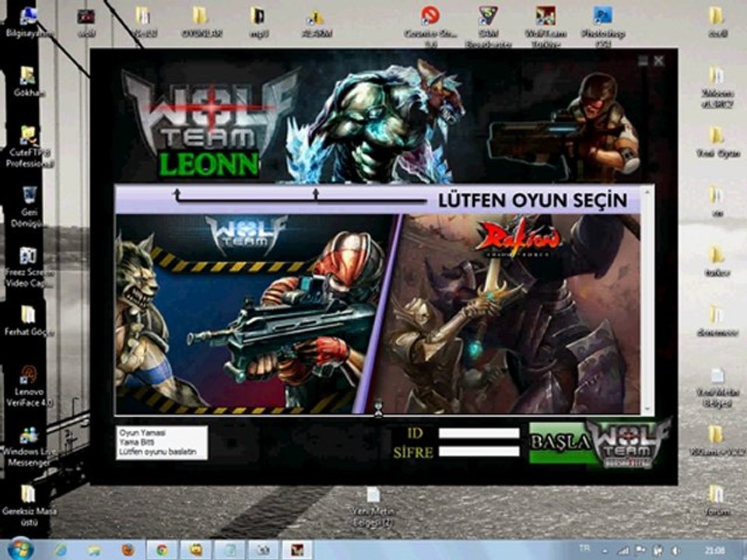Open the Photoshop CS5 desktop shortcut
747x560 pixels.
point(602,28)
